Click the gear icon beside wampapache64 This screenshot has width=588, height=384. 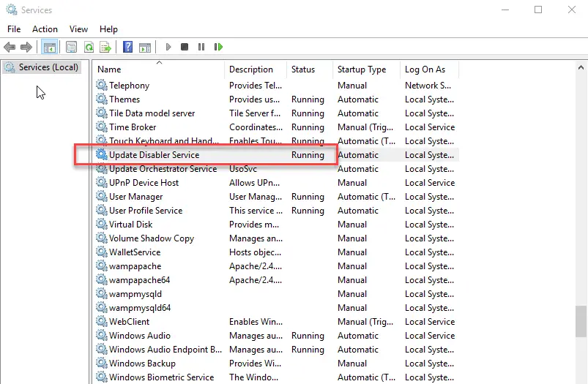tap(102, 279)
